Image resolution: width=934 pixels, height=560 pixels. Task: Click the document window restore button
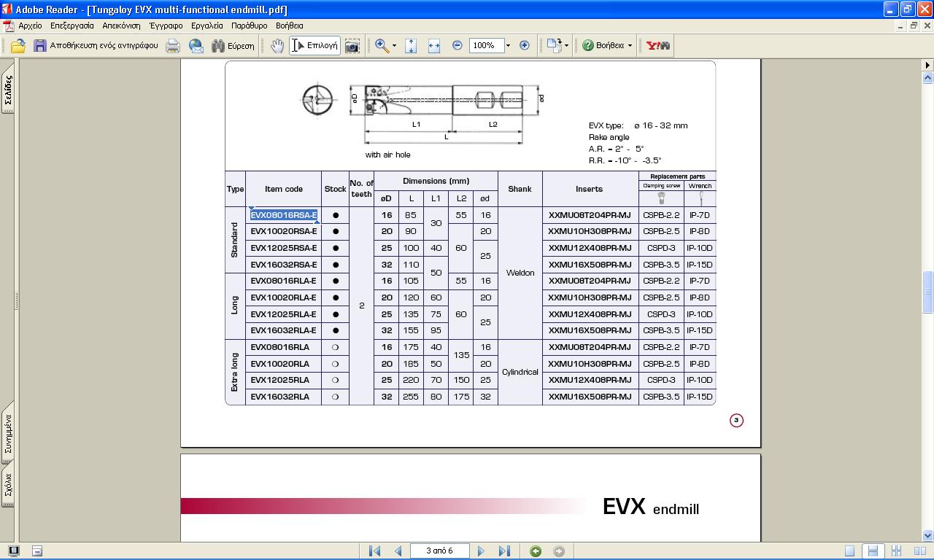(914, 26)
